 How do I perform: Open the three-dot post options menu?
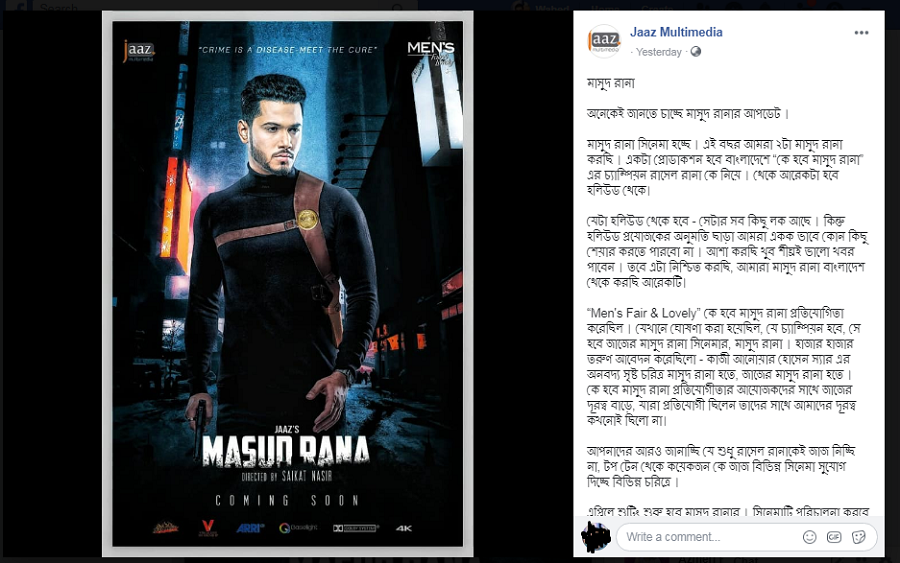(x=861, y=33)
